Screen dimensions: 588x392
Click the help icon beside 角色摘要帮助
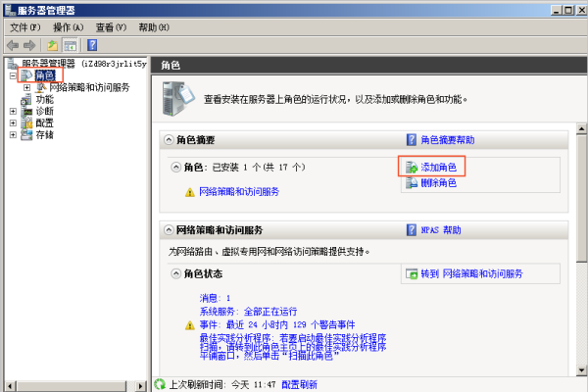click(x=412, y=140)
